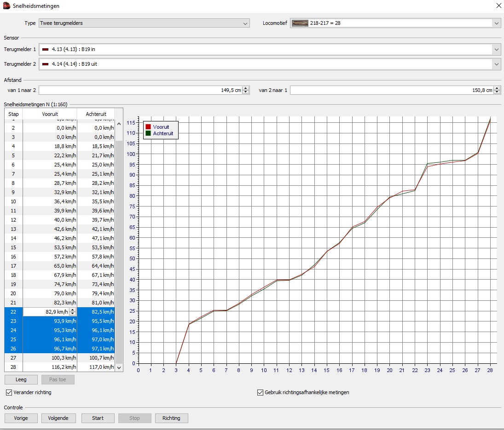Select step 13 Vooruit value 42,6 km/h
Viewport: 504px width, 430px height.
[x=50, y=229]
